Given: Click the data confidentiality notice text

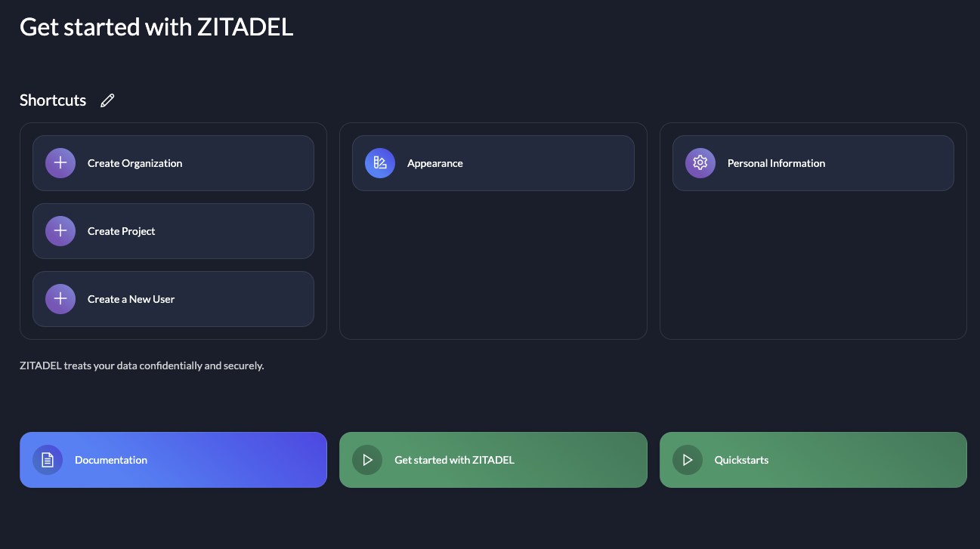Looking at the screenshot, I should (141, 365).
